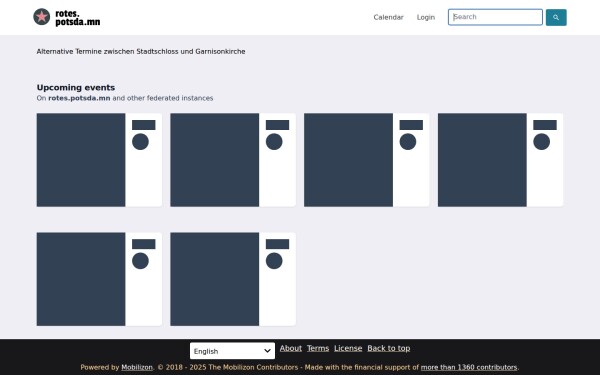Click 'Alternative Termine zwischen Stadtschloss und Garnisonkirche' text
Screen dimensions: 600x375
click(x=141, y=51)
